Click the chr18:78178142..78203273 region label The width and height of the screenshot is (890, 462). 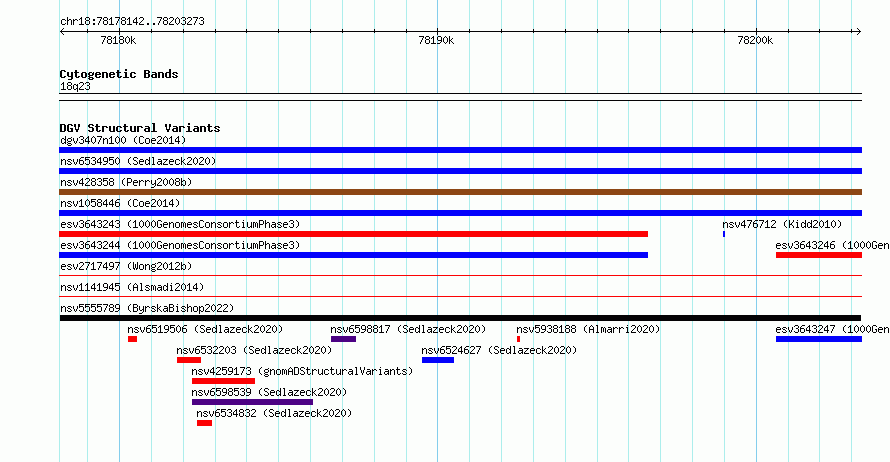pos(132,22)
